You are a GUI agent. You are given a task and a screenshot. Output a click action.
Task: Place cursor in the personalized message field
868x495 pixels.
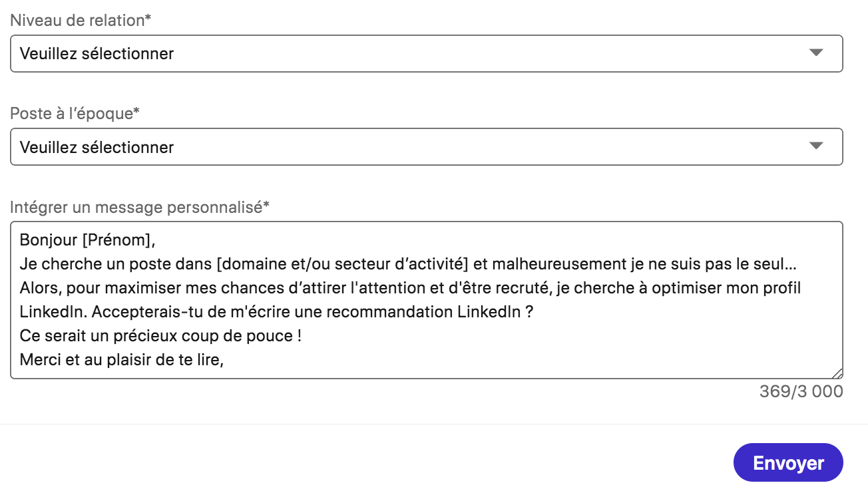click(426, 299)
